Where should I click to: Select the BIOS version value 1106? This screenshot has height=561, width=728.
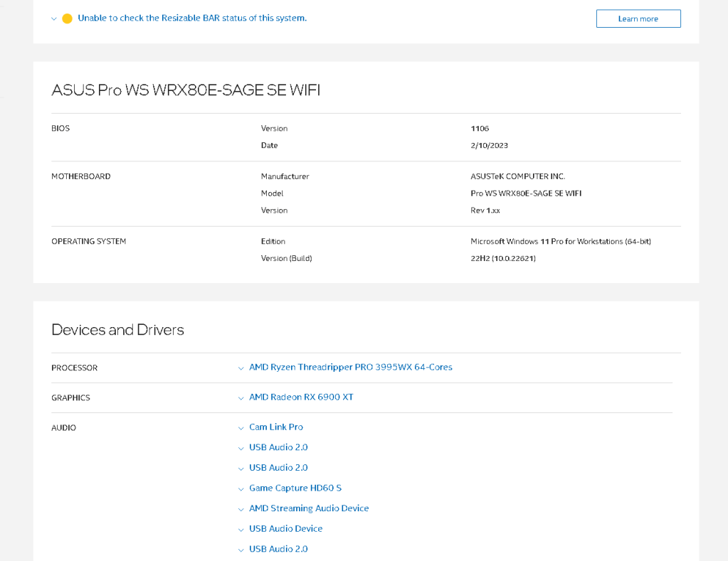(x=480, y=129)
